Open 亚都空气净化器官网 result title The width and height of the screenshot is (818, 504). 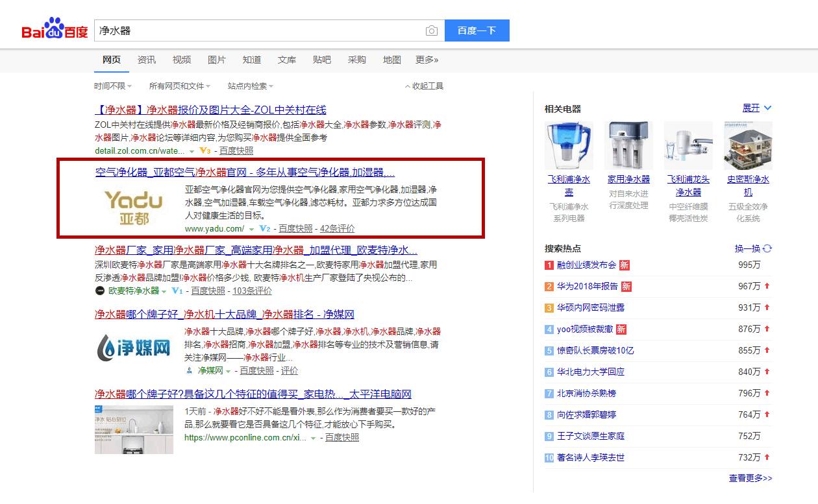pos(245,173)
